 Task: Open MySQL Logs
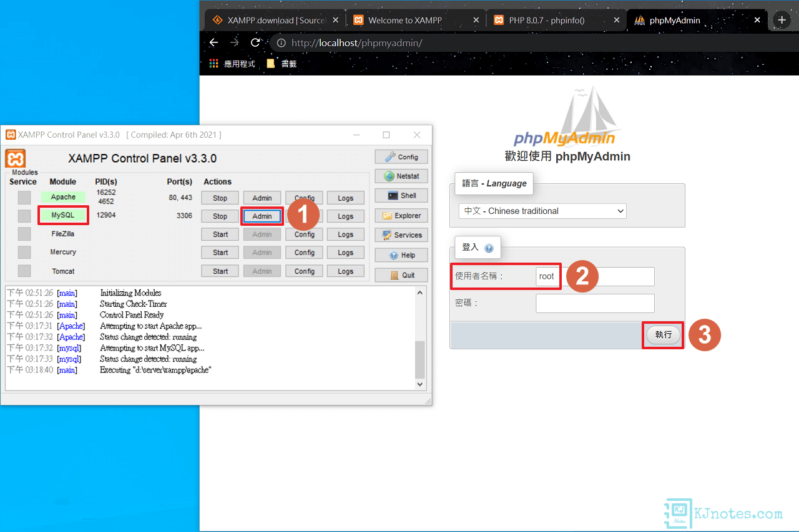pos(346,216)
